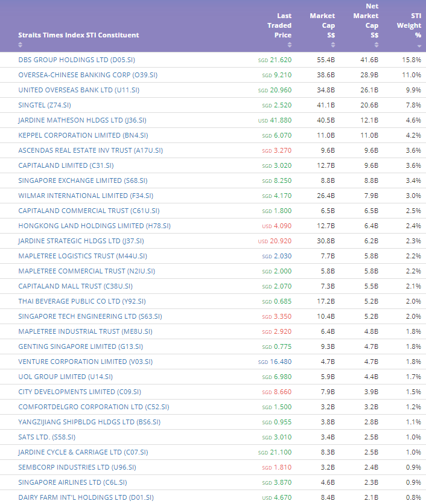
Task: Select DBS STI weight 15.8%
Action: click(x=412, y=60)
